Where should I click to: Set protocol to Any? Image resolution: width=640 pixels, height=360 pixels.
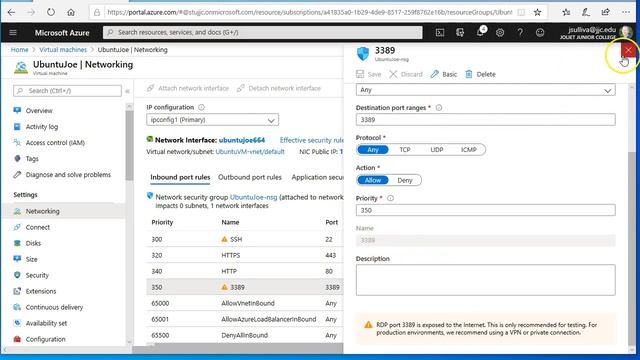coord(373,150)
